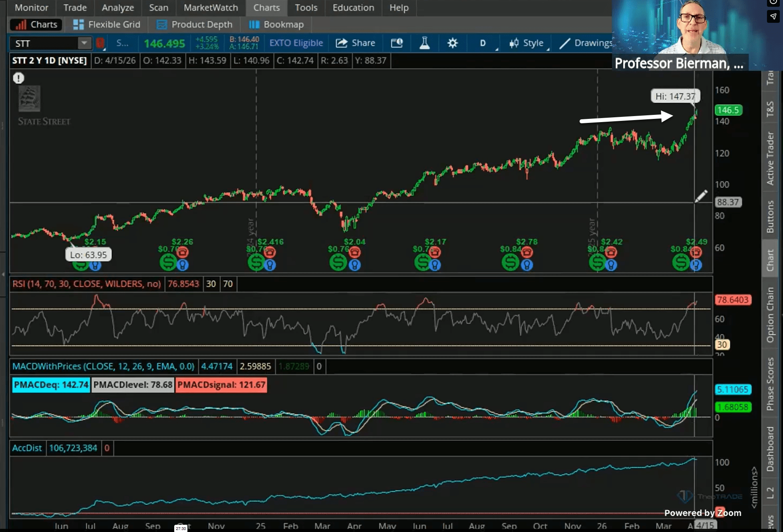Click earnings phone icon below $2.42

point(611,252)
